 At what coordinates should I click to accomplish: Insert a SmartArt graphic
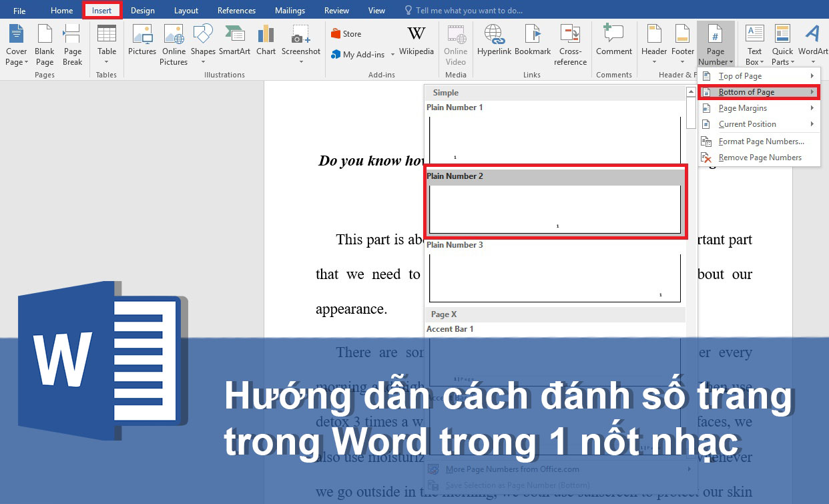coord(234,40)
